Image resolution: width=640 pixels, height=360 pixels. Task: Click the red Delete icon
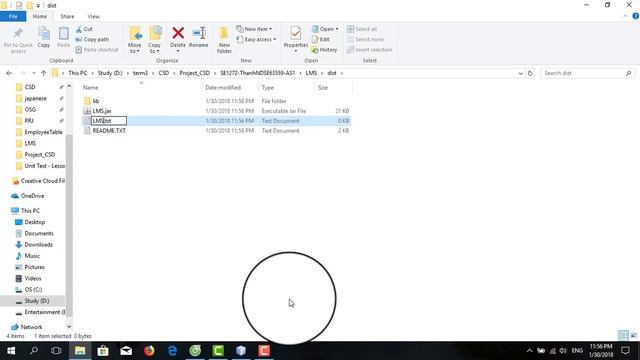tap(178, 33)
